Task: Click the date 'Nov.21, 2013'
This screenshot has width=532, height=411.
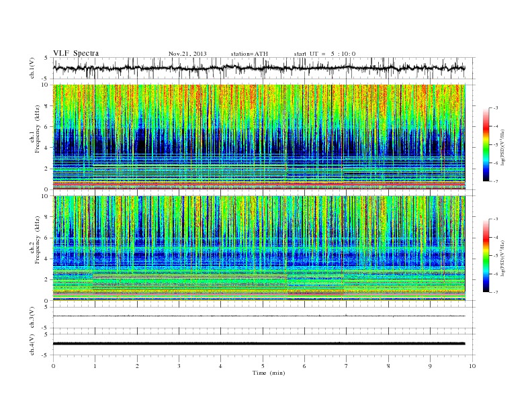Action: click(187, 54)
